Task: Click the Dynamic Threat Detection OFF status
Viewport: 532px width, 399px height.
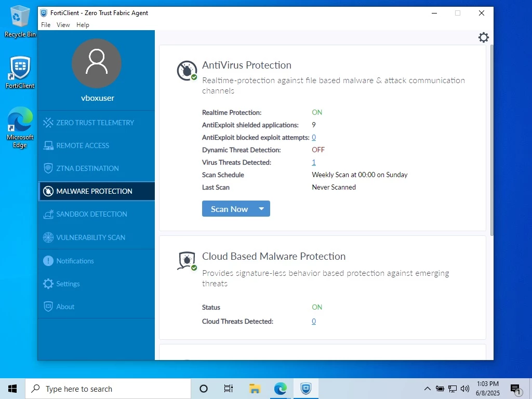Action: 318,150
